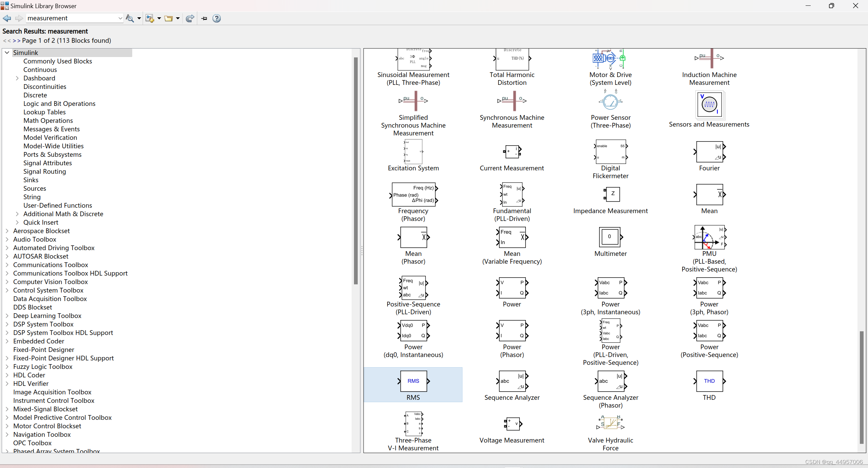The image size is (868, 468).
Task: Click the Multimeter block icon
Action: click(610, 237)
